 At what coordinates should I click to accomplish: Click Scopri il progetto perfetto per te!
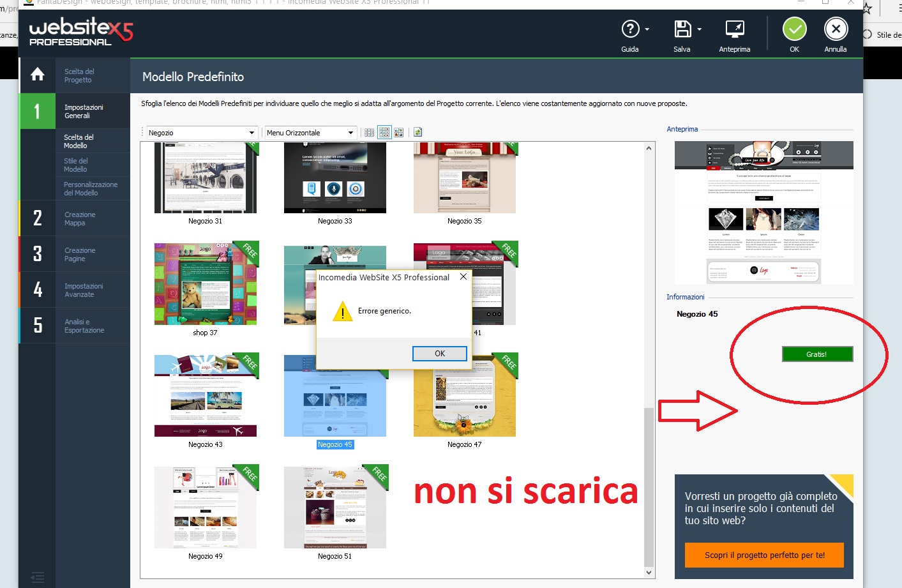point(765,555)
